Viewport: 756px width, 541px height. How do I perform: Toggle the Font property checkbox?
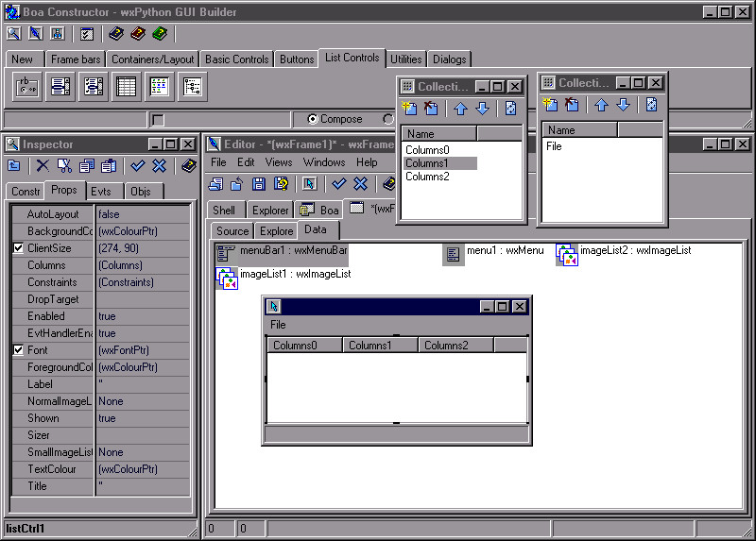(18, 350)
